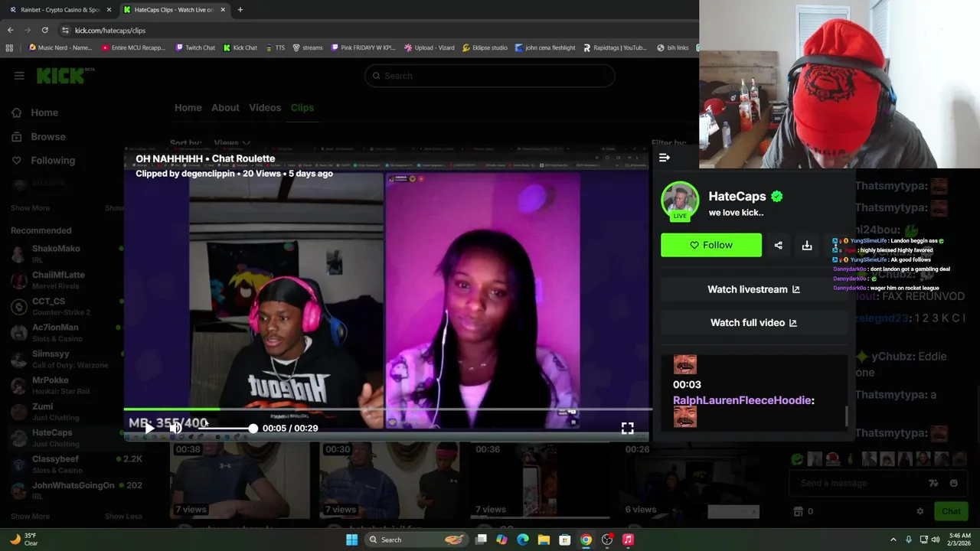Viewport: 980px width, 551px height.
Task: Switch to the Rainbet browser tab
Action: click(58, 10)
